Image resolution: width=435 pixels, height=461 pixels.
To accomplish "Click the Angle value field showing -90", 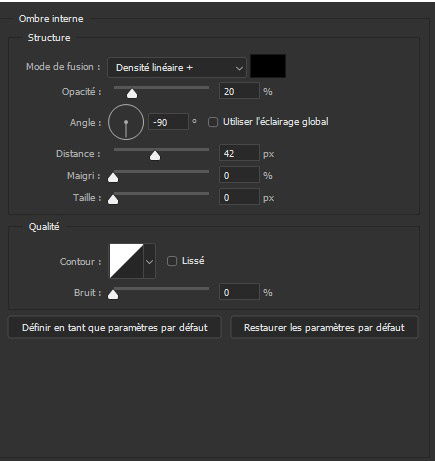I will pyautogui.click(x=168, y=122).
